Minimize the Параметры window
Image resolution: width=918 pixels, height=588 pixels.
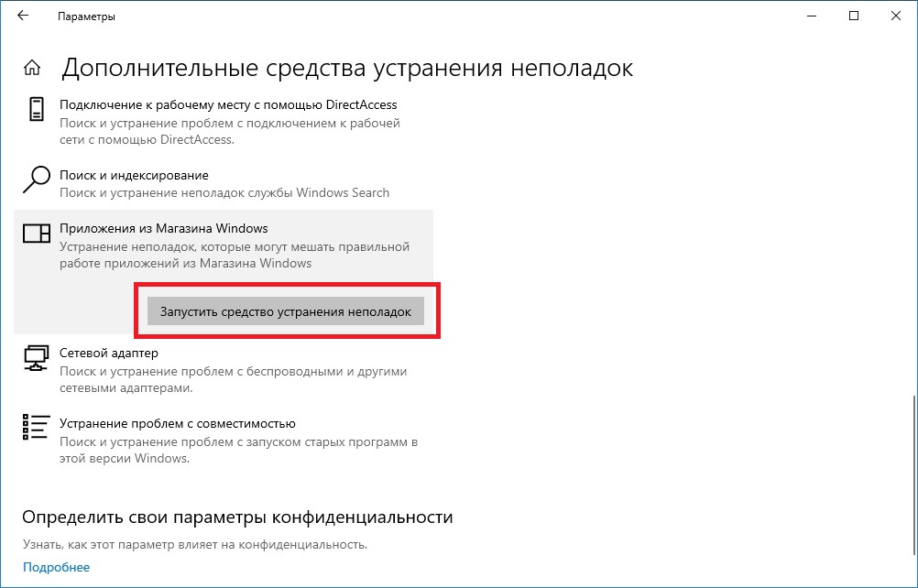[x=812, y=16]
